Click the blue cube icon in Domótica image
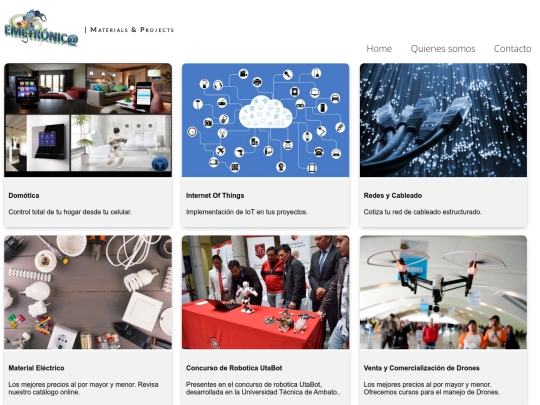540x405 pixels. pyautogui.click(x=160, y=164)
